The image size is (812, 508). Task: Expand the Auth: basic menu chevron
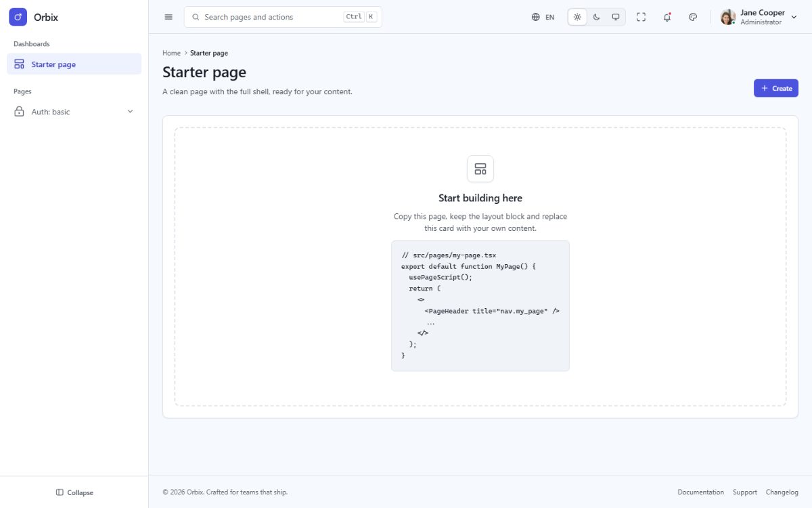[131, 112]
